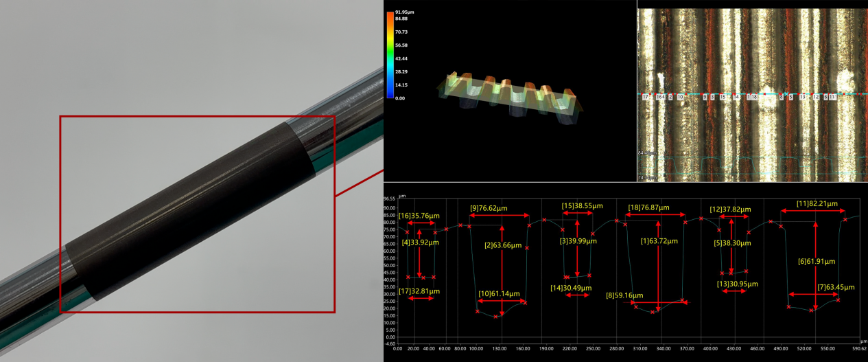Click point marker 8 on the micrograph line
Screen dimensions: 868x362
(781, 97)
